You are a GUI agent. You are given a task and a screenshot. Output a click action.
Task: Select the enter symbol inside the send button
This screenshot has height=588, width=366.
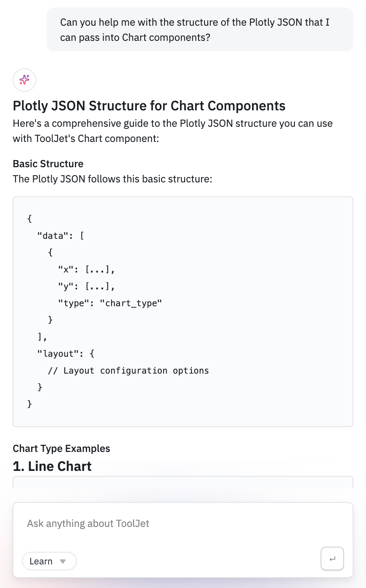click(x=332, y=558)
